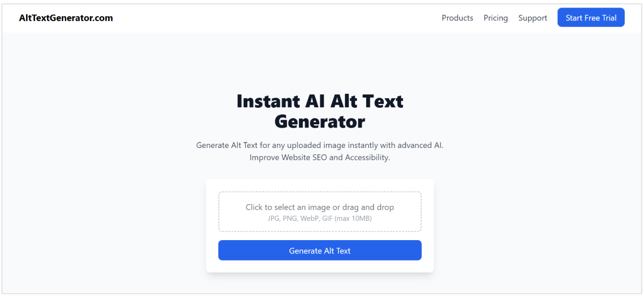Click the 'Improve Website SEO and Accessibility' line
Viewport: 644px width, 298px height.
point(320,158)
